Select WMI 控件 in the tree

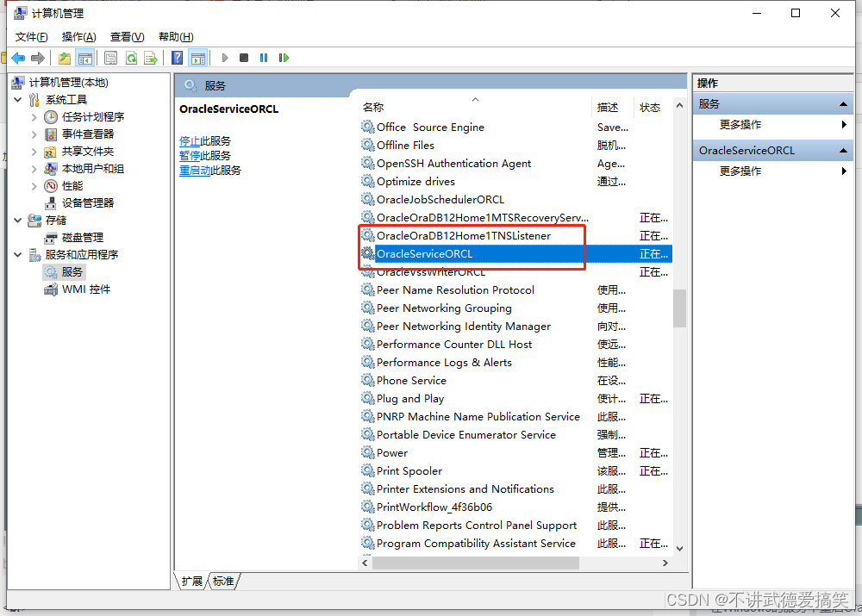[x=85, y=289]
